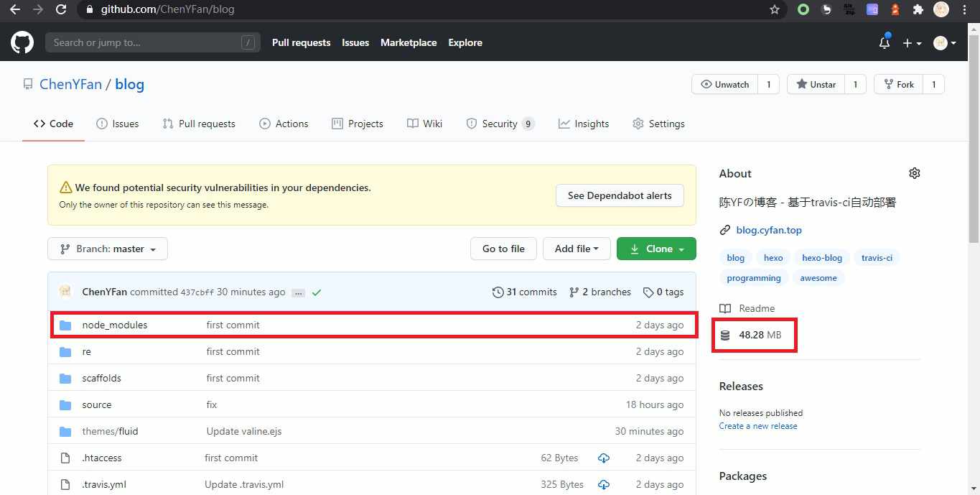Click the security warning triangle icon
The image size is (980, 495).
66,188
